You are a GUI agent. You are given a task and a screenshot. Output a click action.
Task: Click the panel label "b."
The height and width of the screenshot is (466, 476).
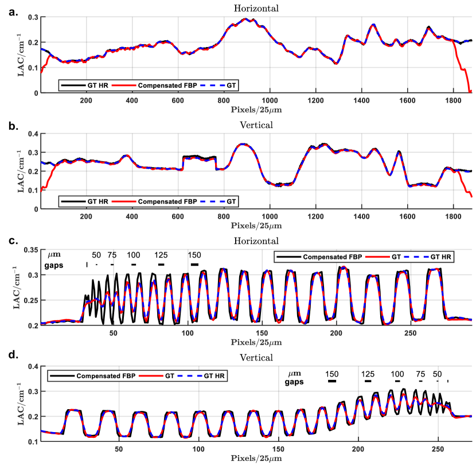click(x=13, y=126)
